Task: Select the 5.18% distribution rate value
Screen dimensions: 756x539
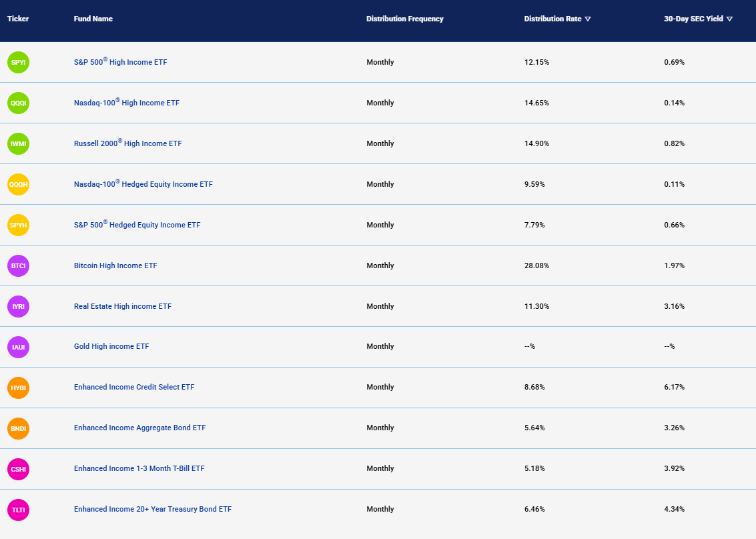Action: click(534, 468)
